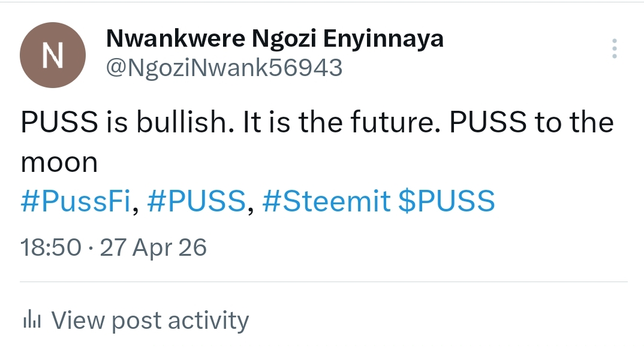This screenshot has height=348, width=644.
Task: Open the #PussFi hashtag
Action: [x=76, y=202]
